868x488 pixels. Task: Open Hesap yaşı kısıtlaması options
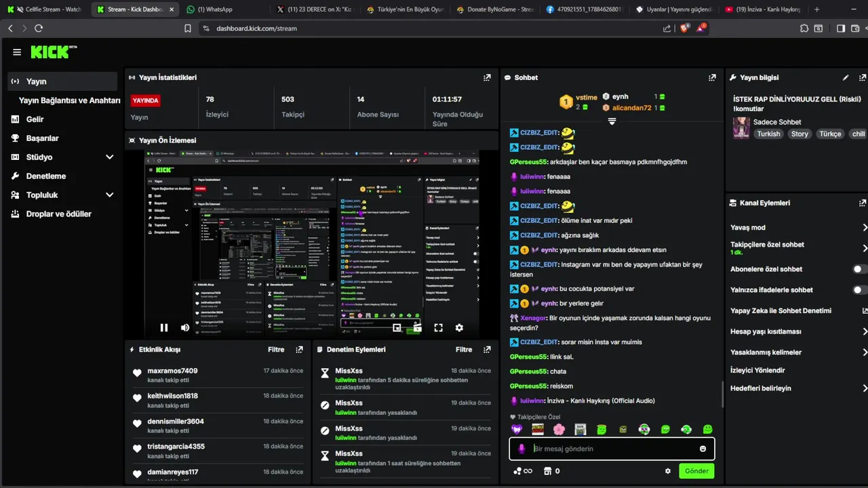pos(798,331)
